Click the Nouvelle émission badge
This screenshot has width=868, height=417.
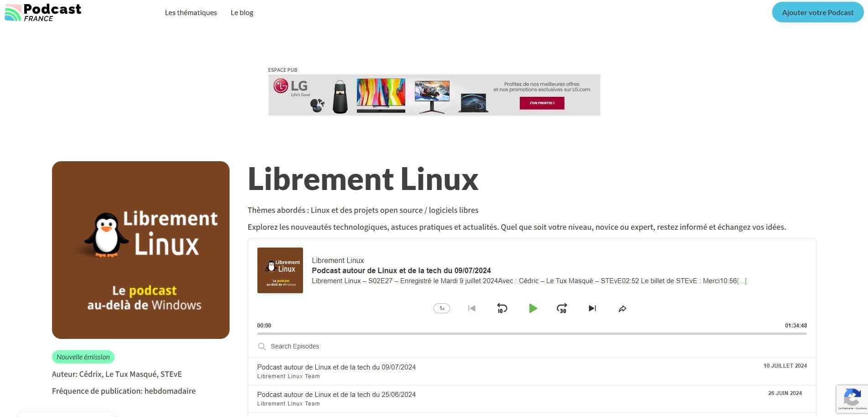coord(83,357)
